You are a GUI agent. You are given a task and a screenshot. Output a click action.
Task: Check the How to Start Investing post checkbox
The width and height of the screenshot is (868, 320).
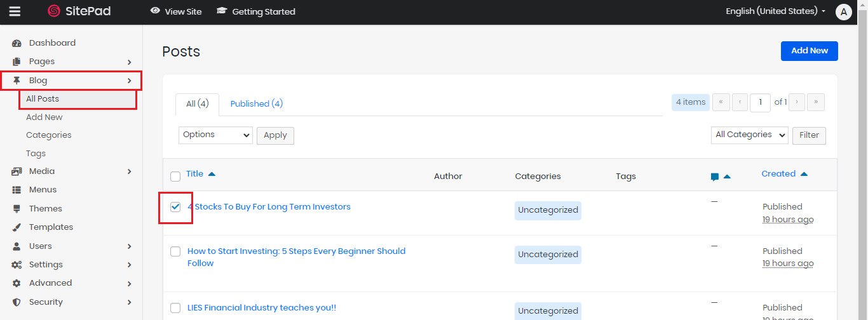pos(175,251)
